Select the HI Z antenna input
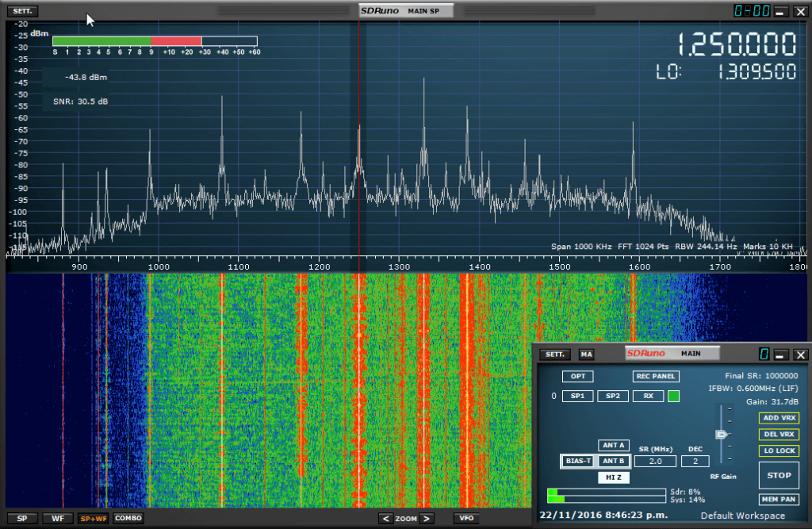The height and width of the screenshot is (529, 812). pyautogui.click(x=612, y=477)
